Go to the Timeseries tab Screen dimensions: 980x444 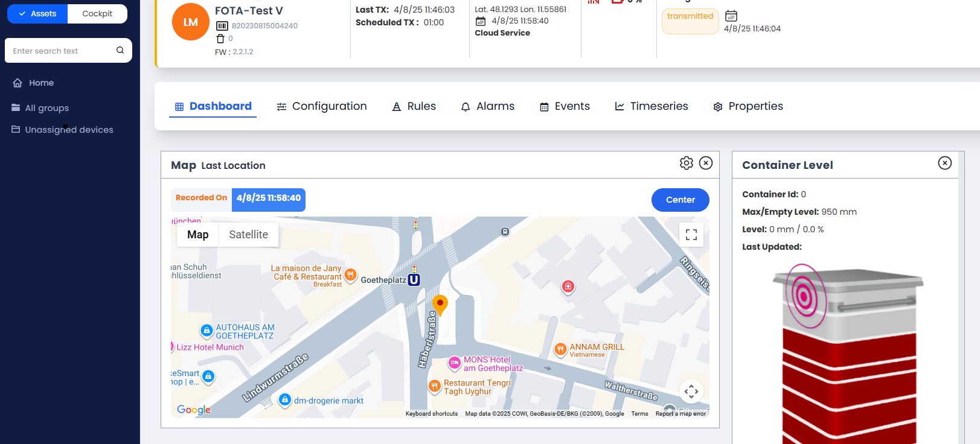pyautogui.click(x=651, y=106)
